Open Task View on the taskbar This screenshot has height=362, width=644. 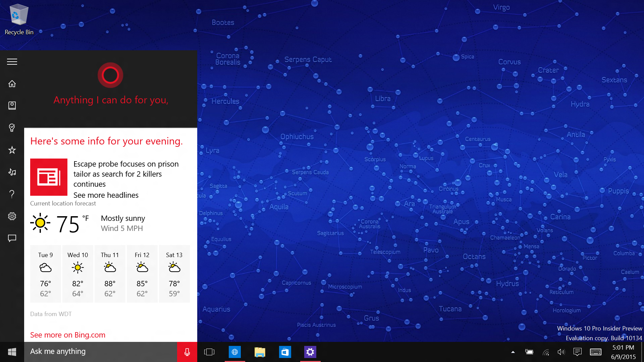click(x=209, y=352)
